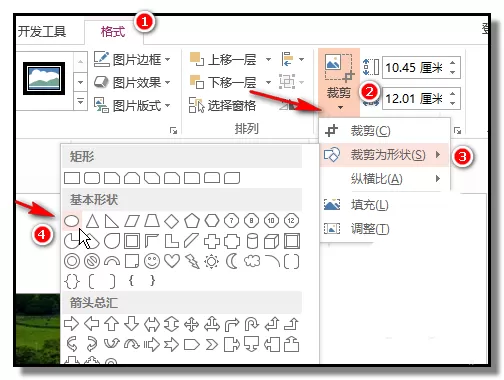The width and height of the screenshot is (504, 380).
Task: Select the smiley face shape
Action: (152, 261)
